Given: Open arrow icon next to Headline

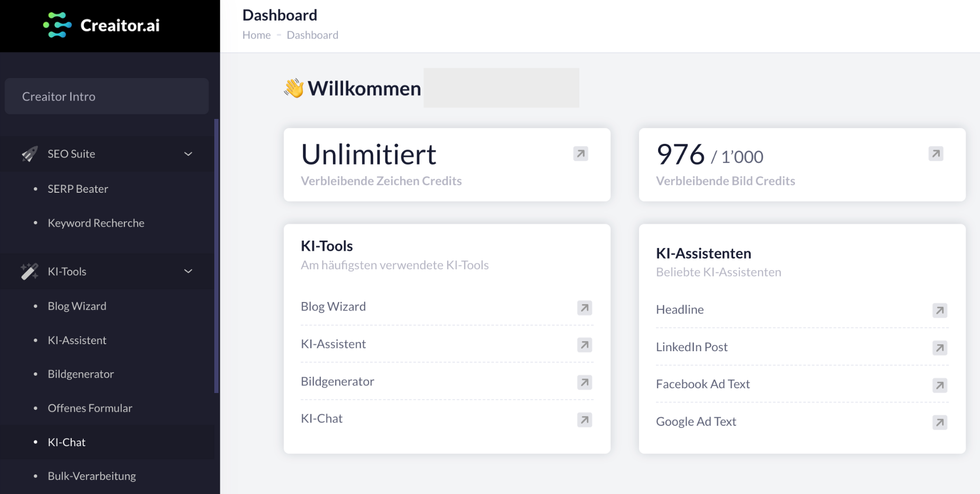Looking at the screenshot, I should 939,310.
